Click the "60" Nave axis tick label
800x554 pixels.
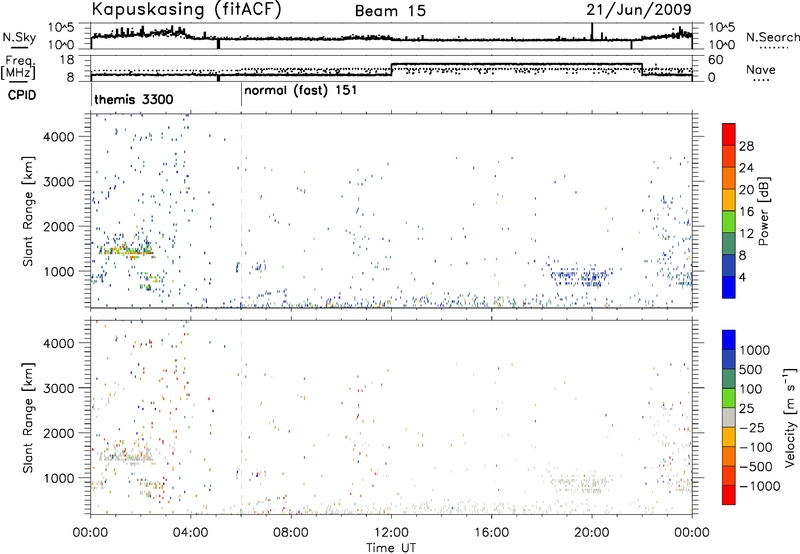pos(715,60)
